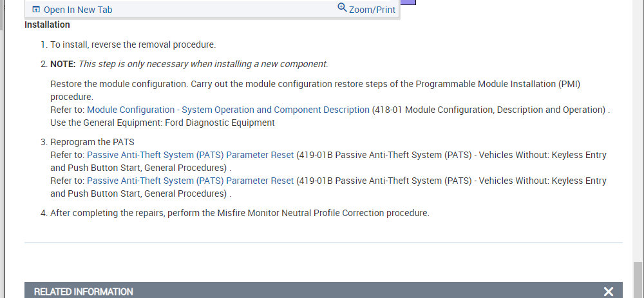644x298 pixels.
Task: Click the Ford Diagnostic Equipment line
Action: (x=162, y=123)
